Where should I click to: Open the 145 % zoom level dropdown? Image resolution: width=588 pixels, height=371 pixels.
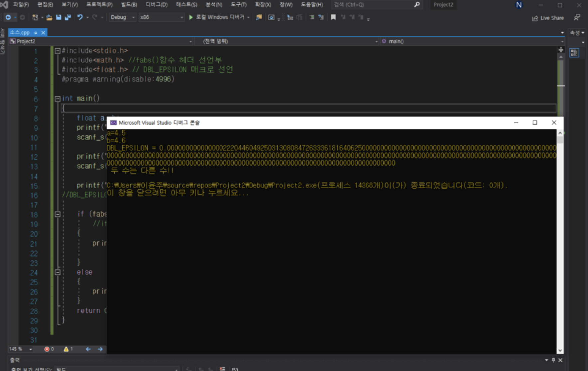click(x=21, y=349)
